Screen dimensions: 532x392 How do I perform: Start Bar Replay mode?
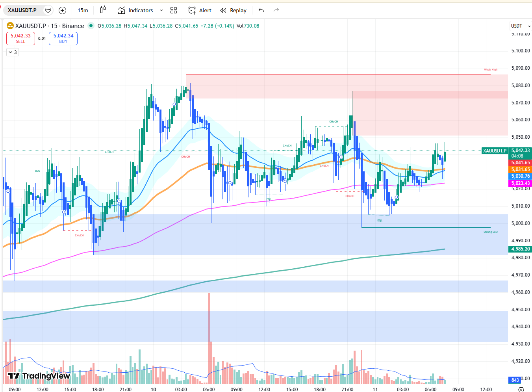coord(233,10)
